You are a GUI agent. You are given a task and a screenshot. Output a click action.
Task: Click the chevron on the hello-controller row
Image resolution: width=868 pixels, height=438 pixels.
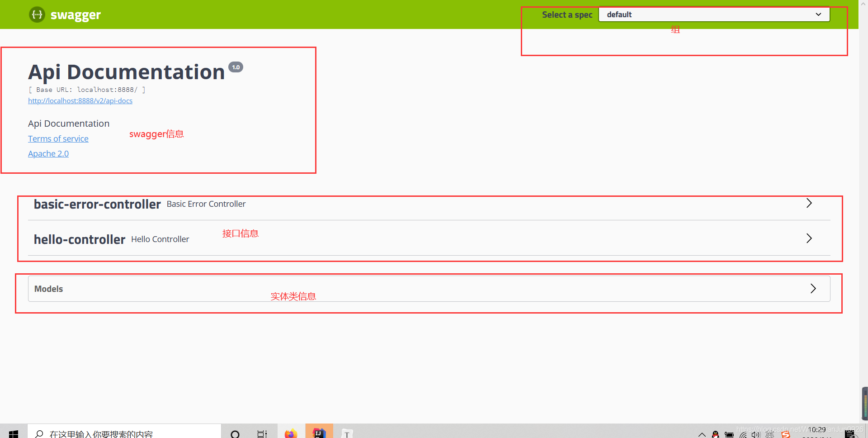tap(809, 238)
